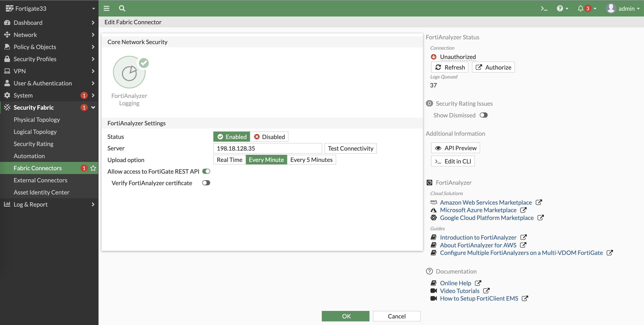Open the Fortigate33 device dropdown
The height and width of the screenshot is (325, 644).
coord(49,9)
